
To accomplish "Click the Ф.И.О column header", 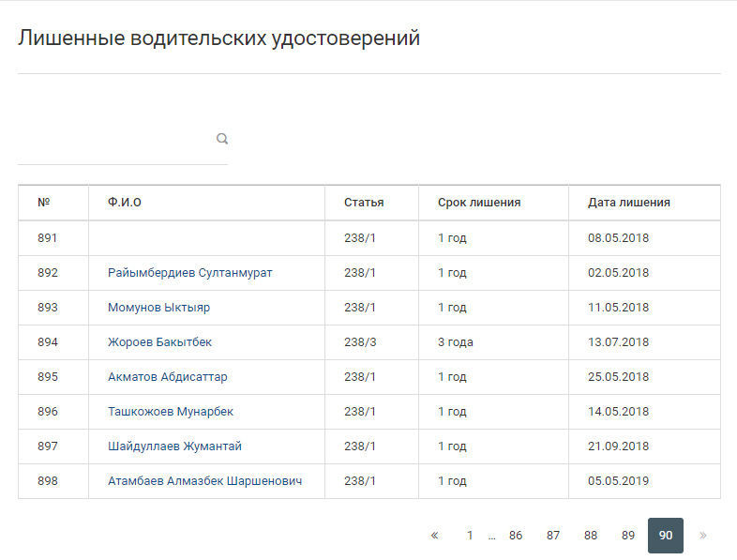I will [125, 203].
